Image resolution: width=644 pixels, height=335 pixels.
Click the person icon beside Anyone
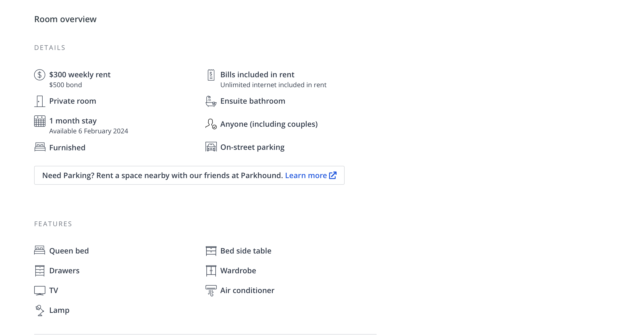point(211,124)
